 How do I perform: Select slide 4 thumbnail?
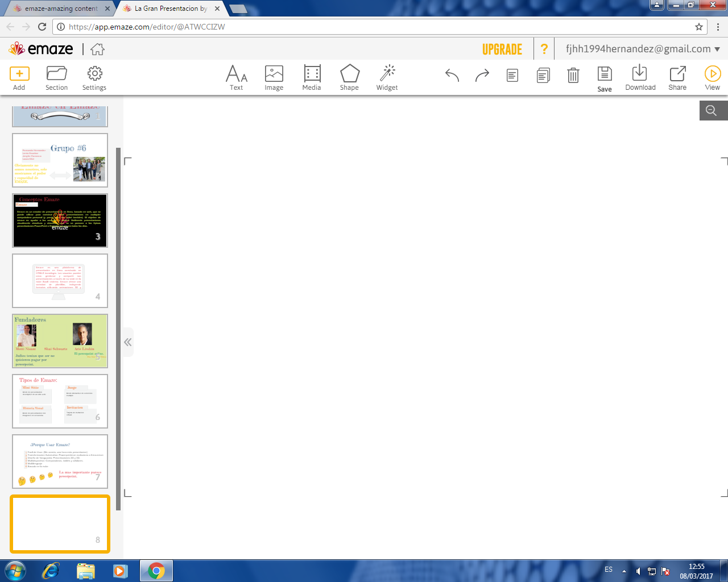coord(60,281)
